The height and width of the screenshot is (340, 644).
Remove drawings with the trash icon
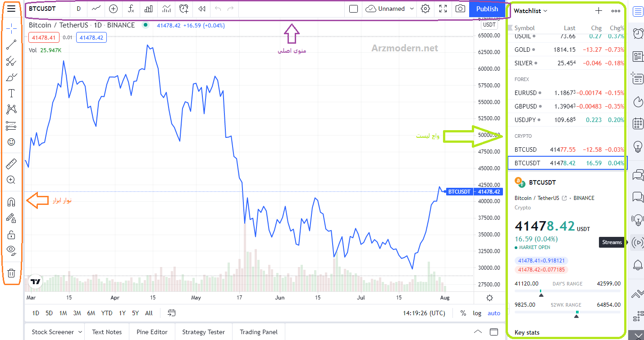coord(11,272)
